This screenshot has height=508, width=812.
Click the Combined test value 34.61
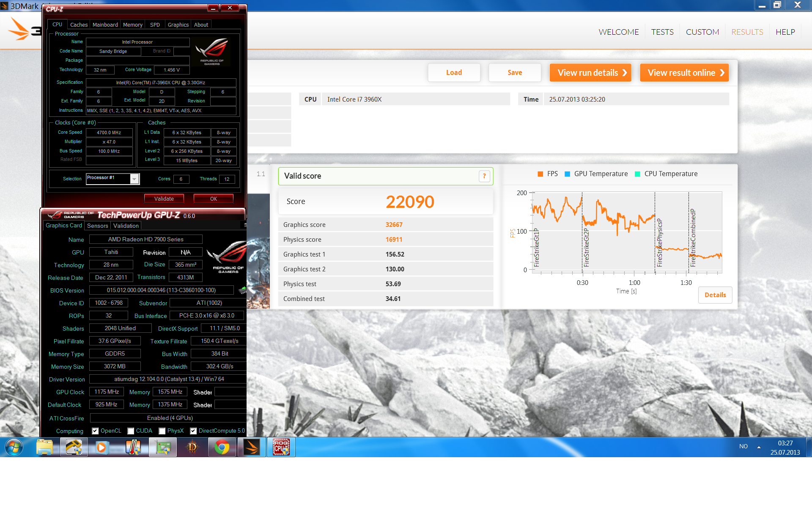click(x=393, y=299)
